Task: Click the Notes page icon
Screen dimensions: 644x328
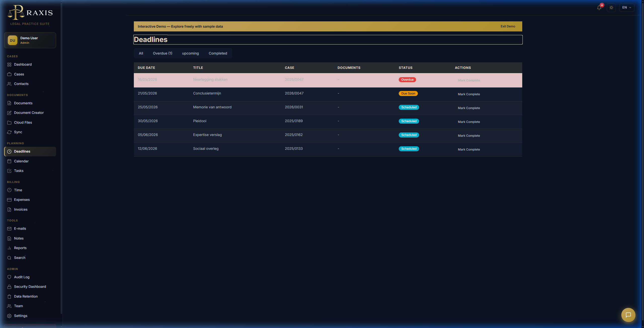Action: [x=9, y=238]
